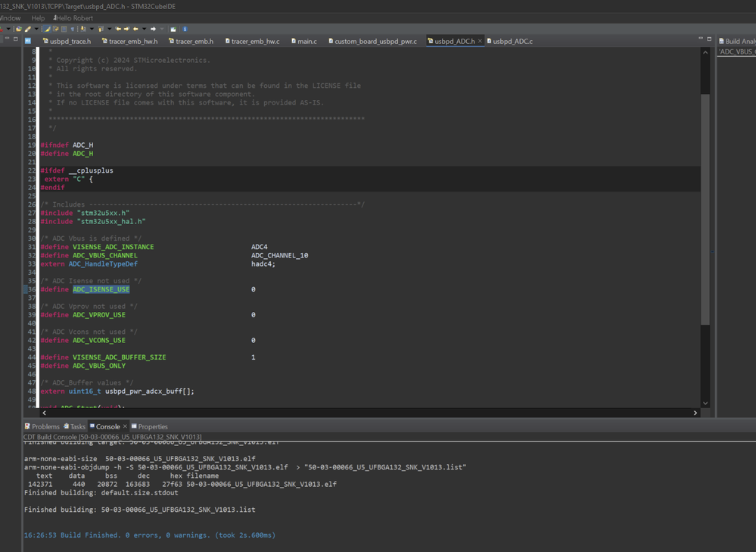
Task: Open the Window menu
Action: click(x=11, y=18)
